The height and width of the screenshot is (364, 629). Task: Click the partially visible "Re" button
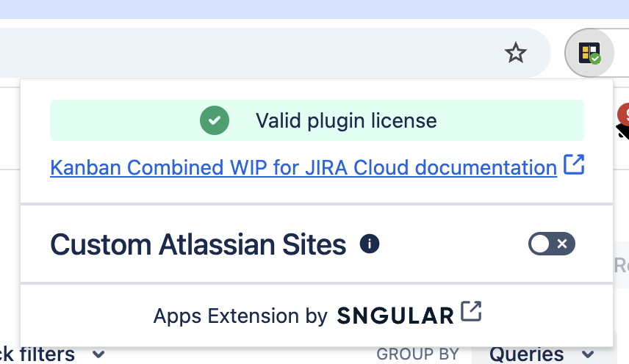(620, 265)
